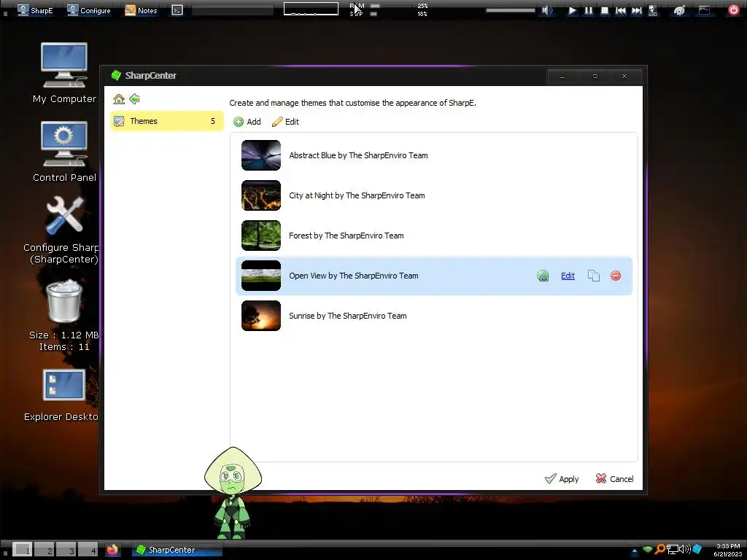
Task: Open the SharpE menu in the top bar
Action: 35,10
